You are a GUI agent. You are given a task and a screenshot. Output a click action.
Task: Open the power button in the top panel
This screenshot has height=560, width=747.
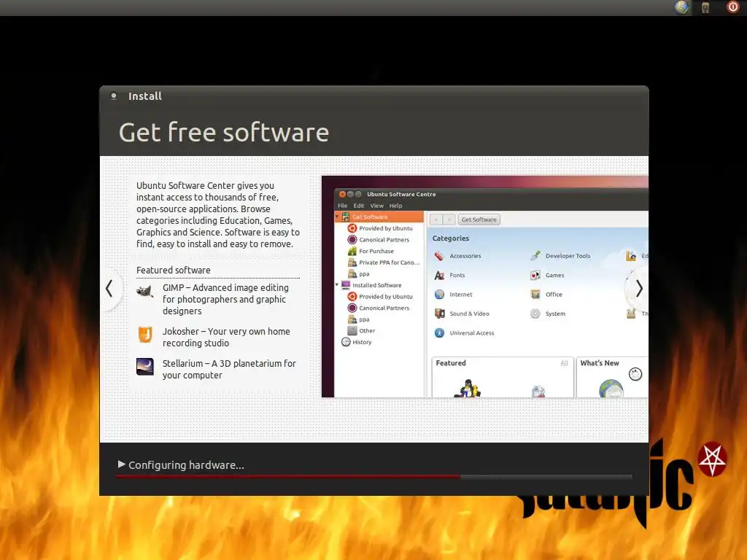(732, 7)
